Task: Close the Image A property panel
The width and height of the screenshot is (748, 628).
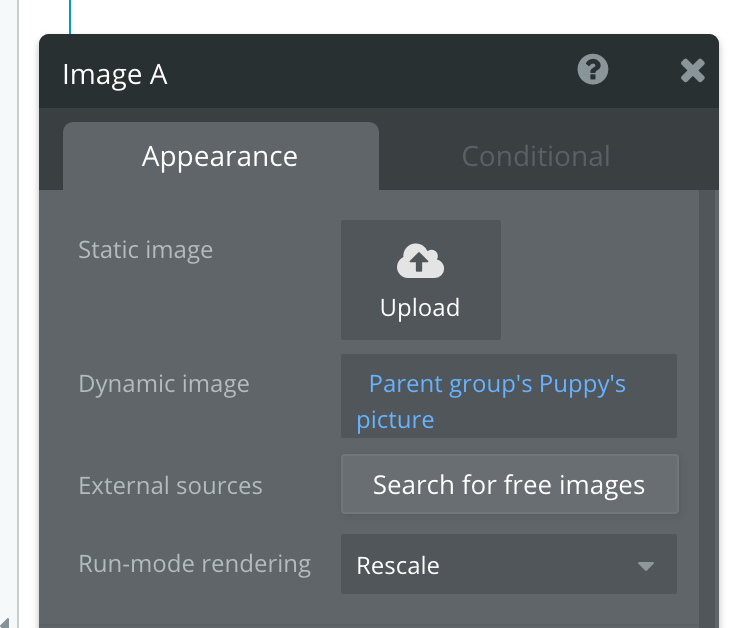Action: pos(693,70)
